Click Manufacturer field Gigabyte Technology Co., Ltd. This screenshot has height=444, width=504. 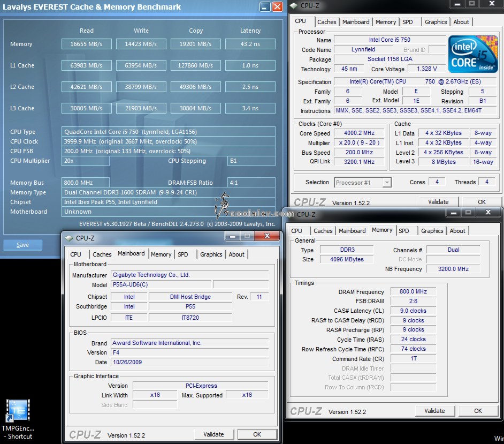189,275
